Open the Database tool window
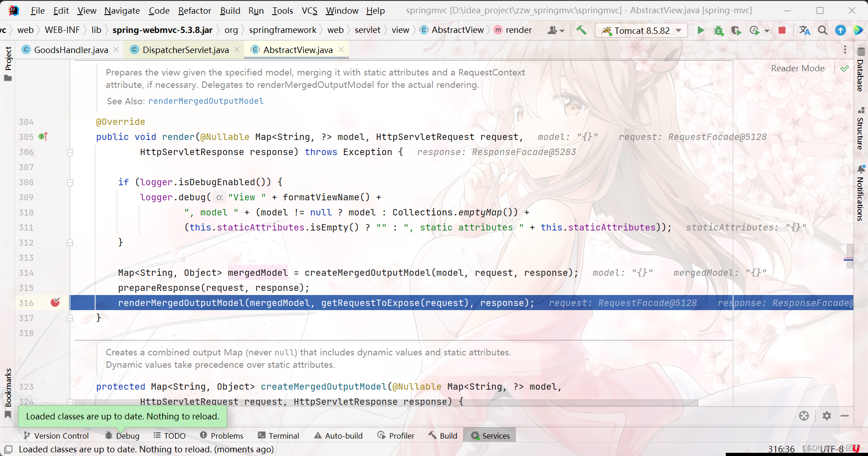868x456 pixels. click(x=861, y=70)
